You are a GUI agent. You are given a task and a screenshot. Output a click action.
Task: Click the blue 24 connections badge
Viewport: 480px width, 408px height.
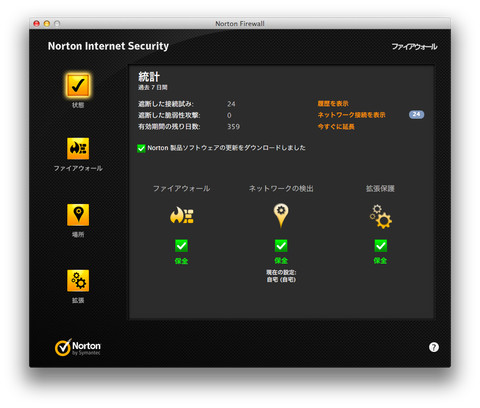click(416, 115)
